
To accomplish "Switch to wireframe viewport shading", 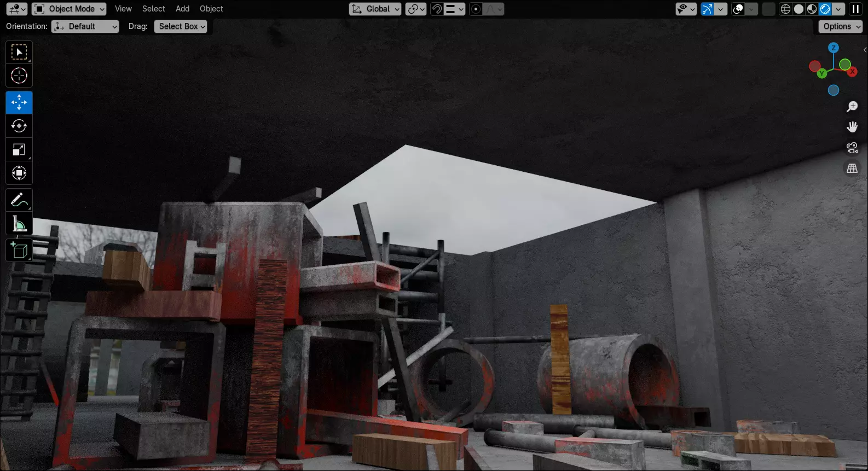I will point(785,9).
